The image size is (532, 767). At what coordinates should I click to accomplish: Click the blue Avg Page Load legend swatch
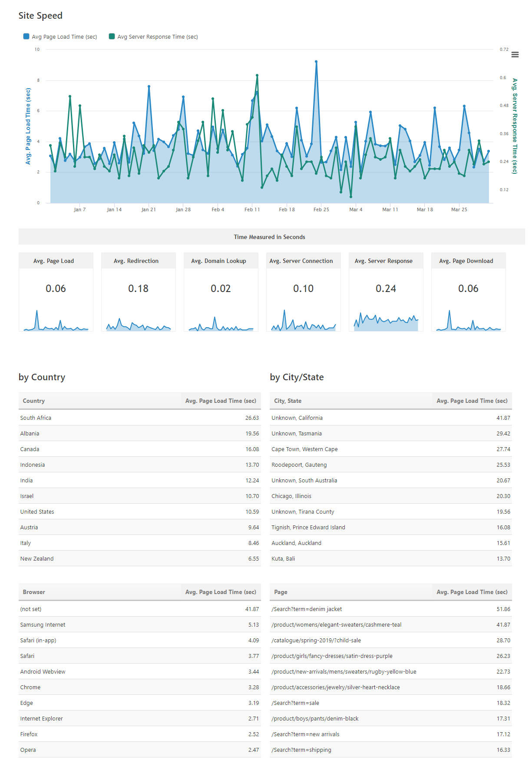[x=26, y=37]
